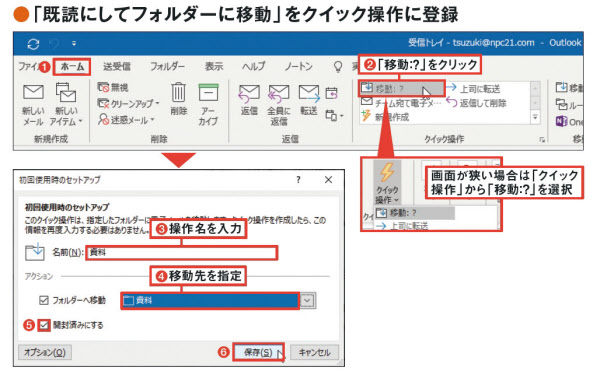
Task: Click the キャンセル button
Action: coord(314,352)
